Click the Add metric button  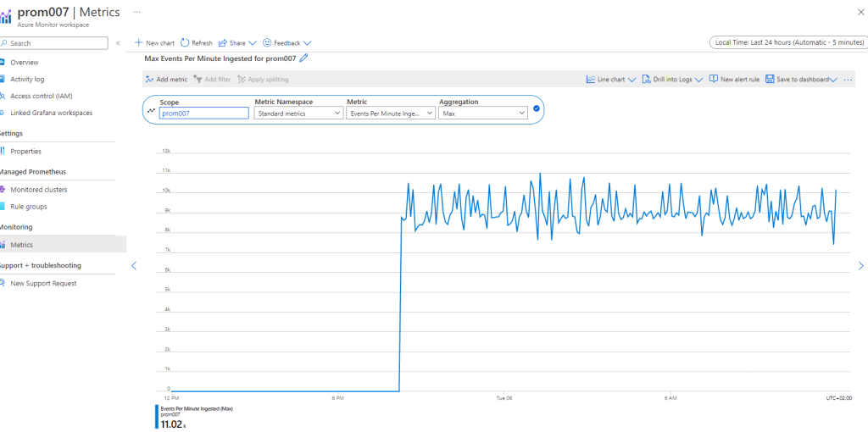(x=166, y=79)
